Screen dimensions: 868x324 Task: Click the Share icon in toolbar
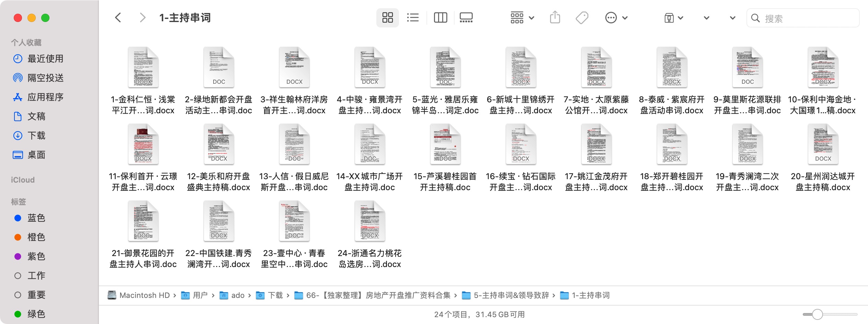(555, 18)
